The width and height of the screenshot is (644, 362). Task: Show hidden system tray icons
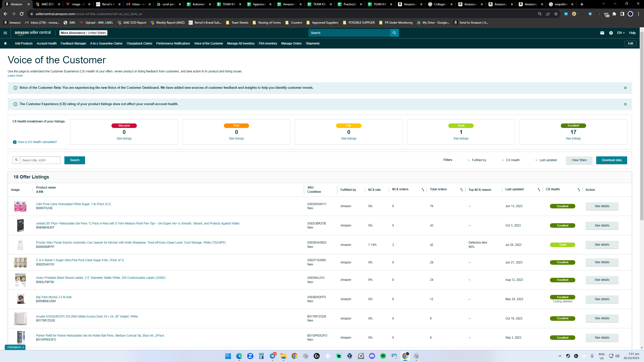click(x=560, y=356)
